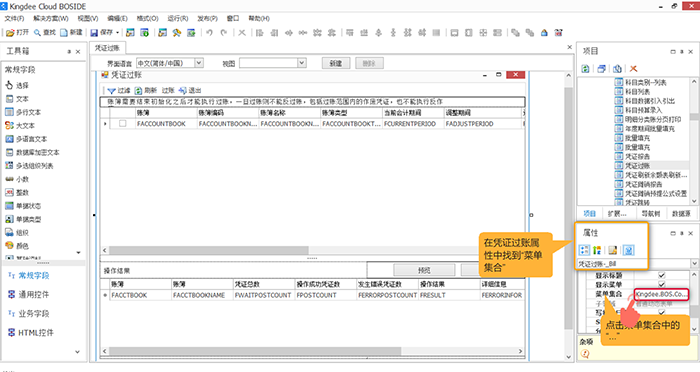Image resolution: width=700 pixels, height=372 pixels.
Task: Click the undo arrow in toolbar
Action: [209, 33]
